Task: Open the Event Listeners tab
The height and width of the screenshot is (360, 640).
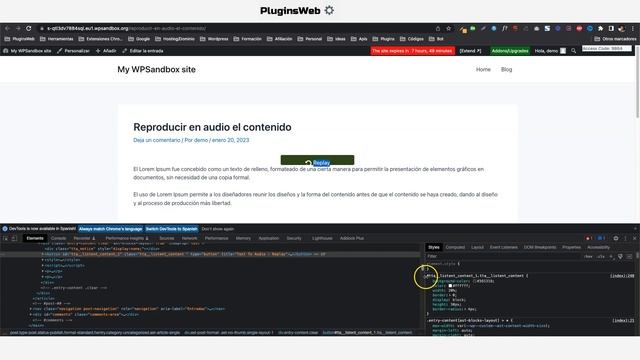Action: (504, 247)
